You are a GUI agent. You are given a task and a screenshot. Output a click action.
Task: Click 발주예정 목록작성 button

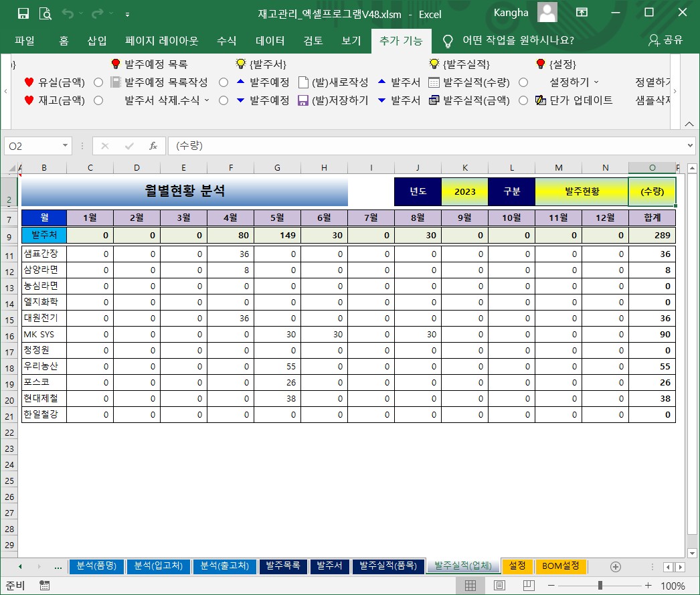159,82
